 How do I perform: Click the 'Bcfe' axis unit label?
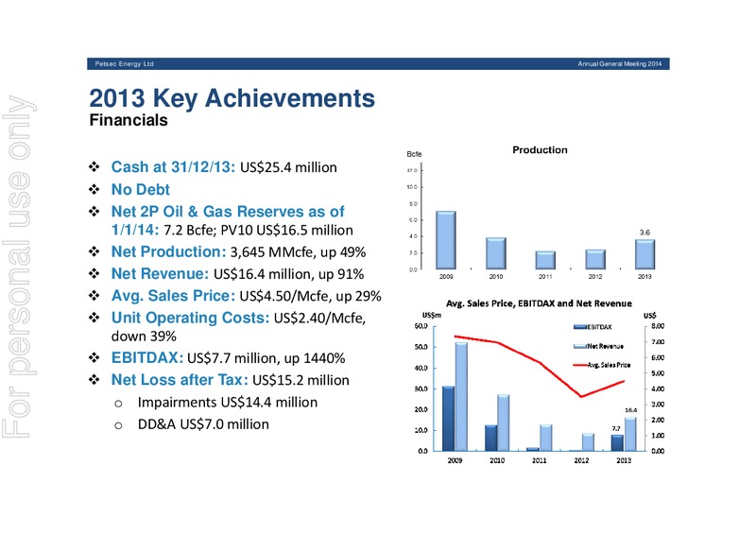414,154
